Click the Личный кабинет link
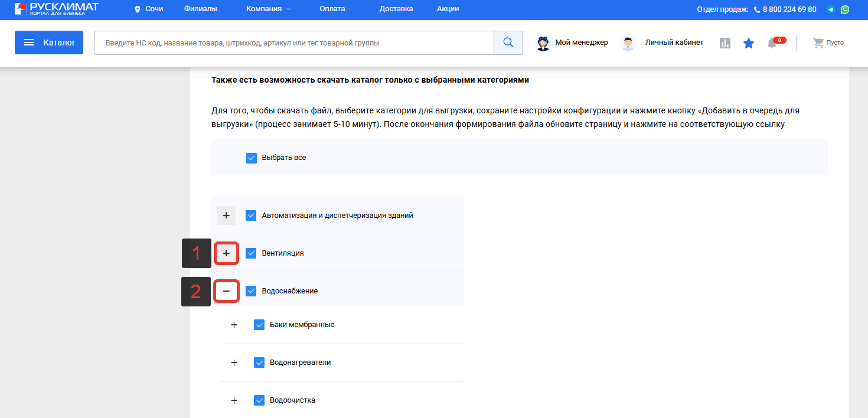Screen dimensions: 868x418 [x=674, y=43]
